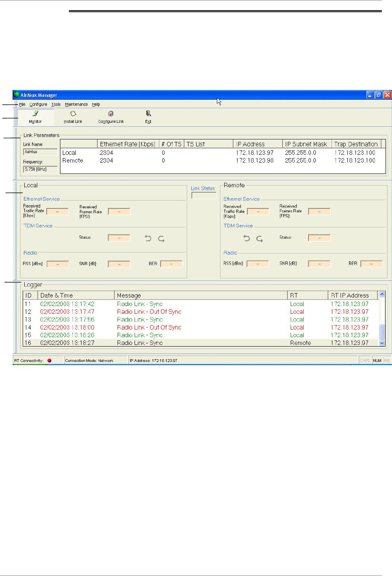Viewport: 392px width, 576px height.
Task: Click the Message column header
Action: point(201,295)
